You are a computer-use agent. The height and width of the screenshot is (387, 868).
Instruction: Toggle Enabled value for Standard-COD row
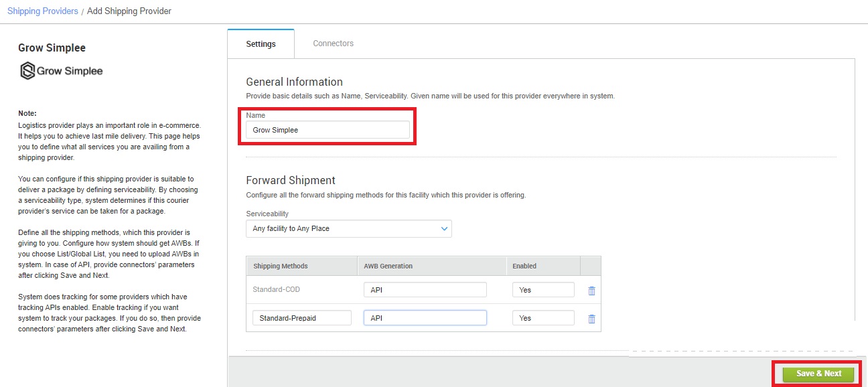pyautogui.click(x=543, y=290)
